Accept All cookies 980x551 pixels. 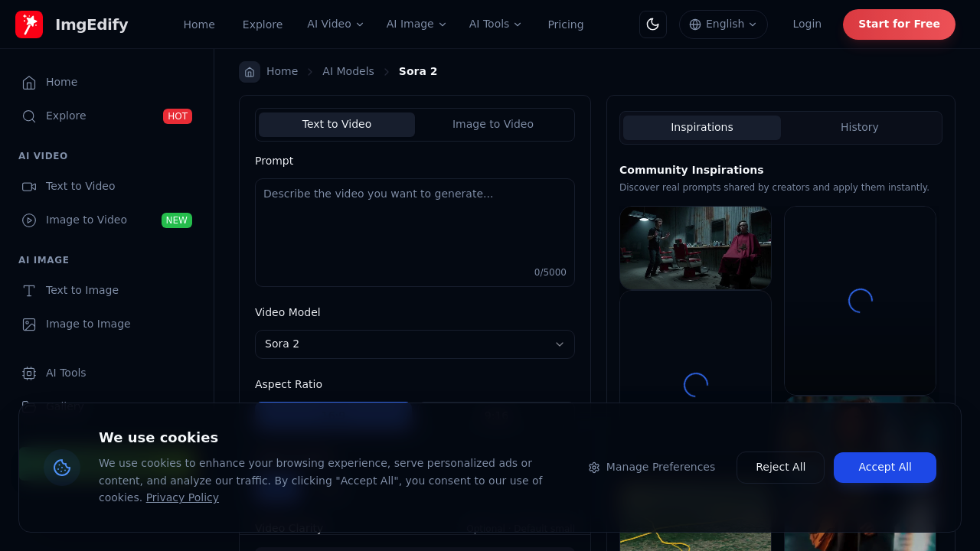885,468
